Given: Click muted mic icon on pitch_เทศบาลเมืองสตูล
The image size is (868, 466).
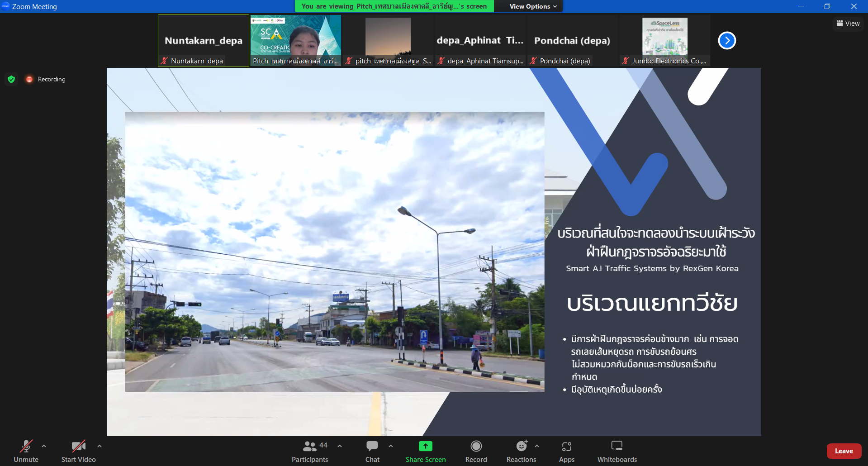Looking at the screenshot, I should 349,61.
